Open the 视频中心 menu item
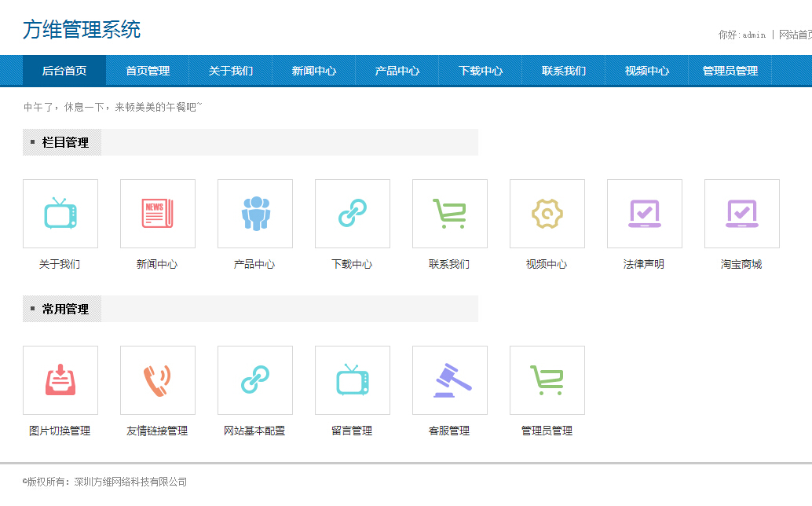This screenshot has width=812, height=506. tap(645, 71)
